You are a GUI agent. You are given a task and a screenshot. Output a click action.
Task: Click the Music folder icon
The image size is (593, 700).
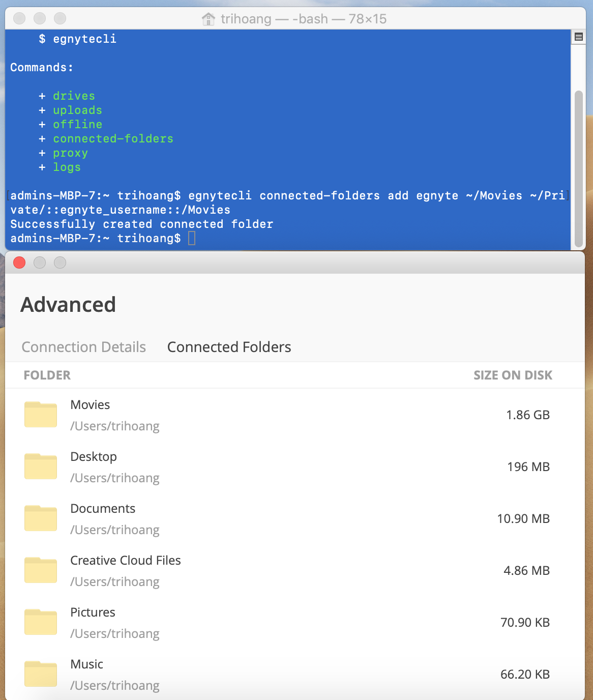[x=41, y=674]
